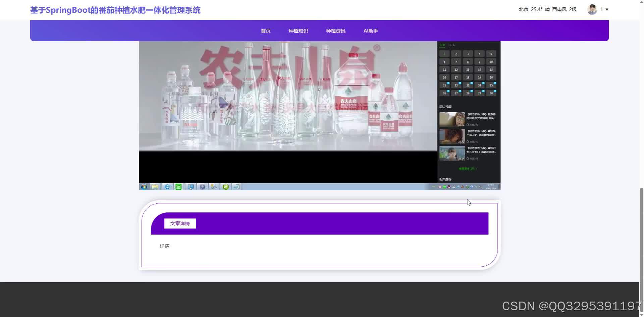Open the user account dropdown arrow

click(x=606, y=9)
